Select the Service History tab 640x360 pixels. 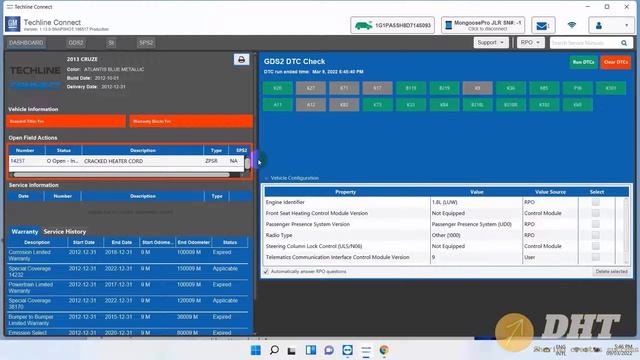click(x=64, y=231)
